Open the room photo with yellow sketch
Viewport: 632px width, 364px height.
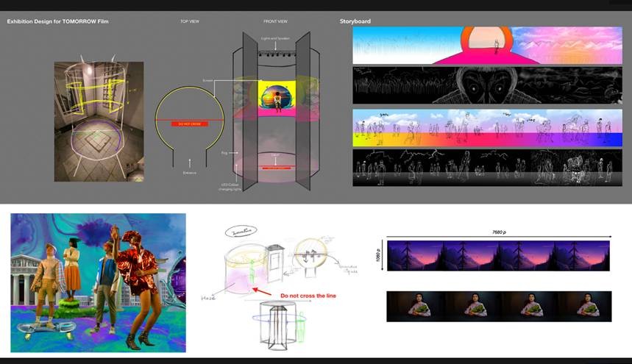(x=99, y=121)
